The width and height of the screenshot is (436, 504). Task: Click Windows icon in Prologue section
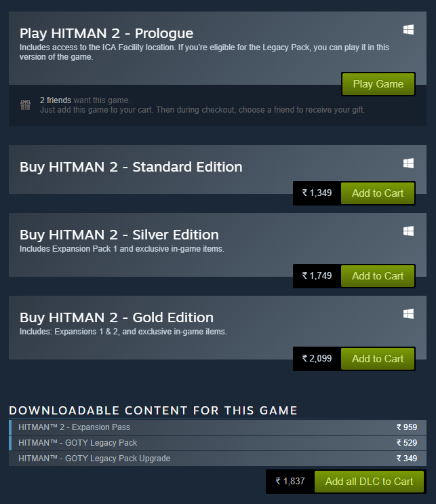(408, 30)
